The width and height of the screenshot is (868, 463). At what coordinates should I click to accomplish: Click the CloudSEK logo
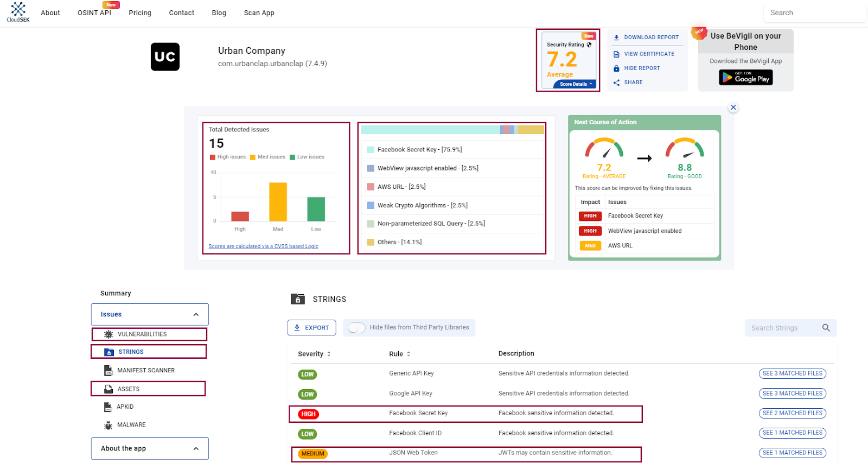18,12
